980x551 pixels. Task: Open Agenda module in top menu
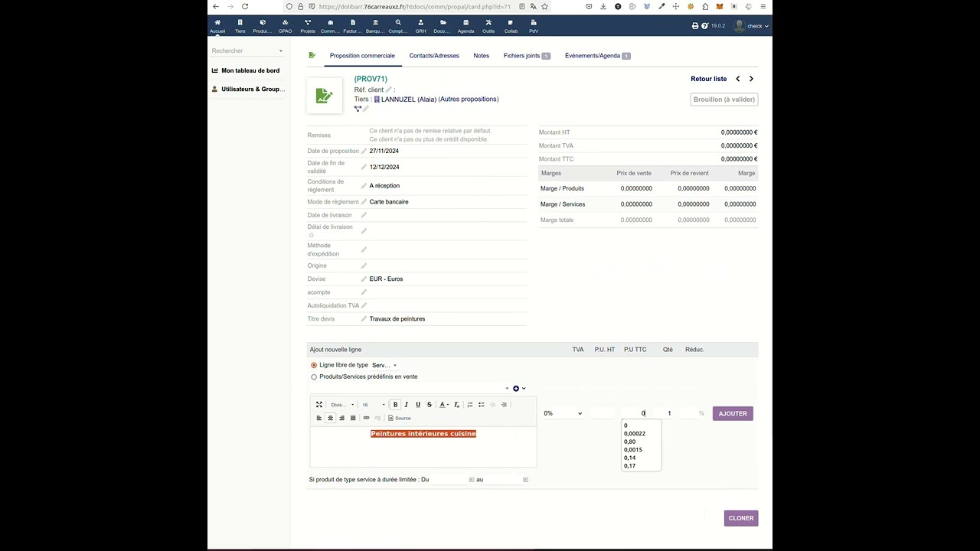[465, 26]
